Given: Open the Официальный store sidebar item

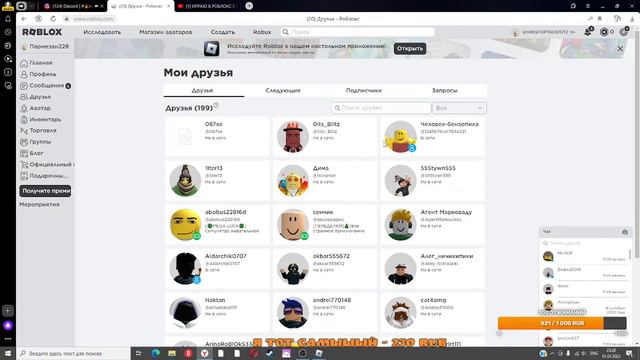Looking at the screenshot, I should pos(47,164).
